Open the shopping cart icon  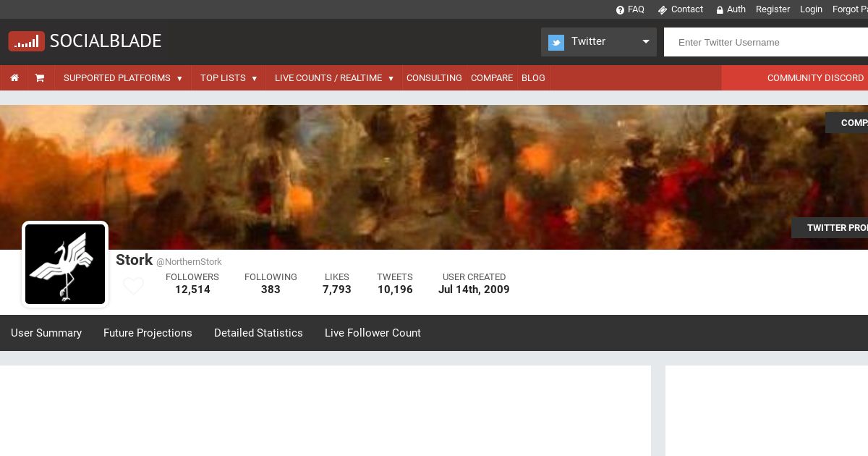point(40,77)
